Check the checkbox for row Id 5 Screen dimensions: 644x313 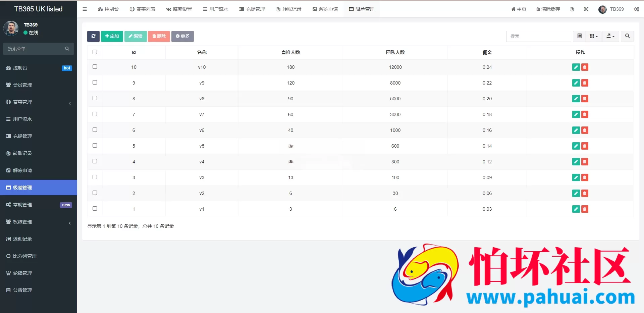(x=95, y=146)
